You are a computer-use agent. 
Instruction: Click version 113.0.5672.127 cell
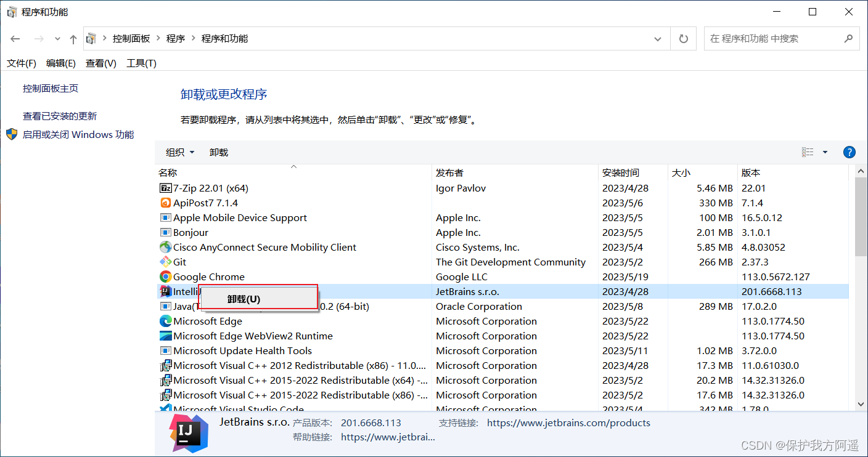click(x=776, y=277)
